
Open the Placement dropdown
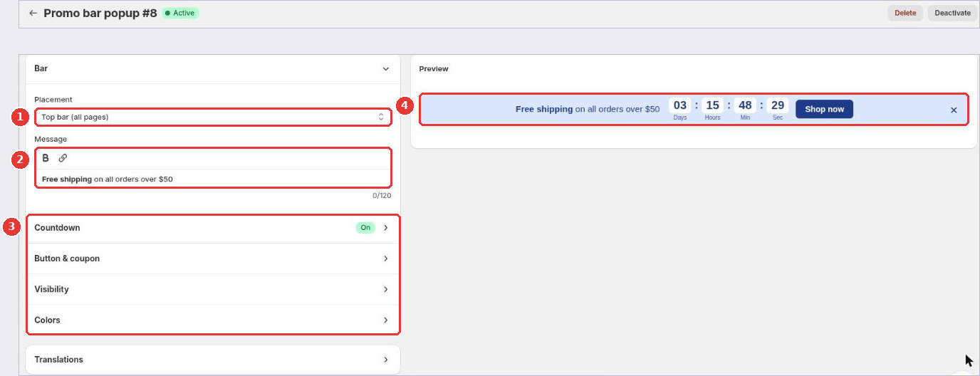212,117
